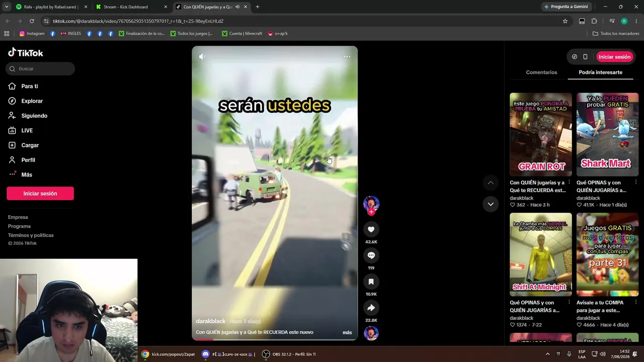
Task: Open options for the GRAIN ROT video
Action: click(x=569, y=183)
